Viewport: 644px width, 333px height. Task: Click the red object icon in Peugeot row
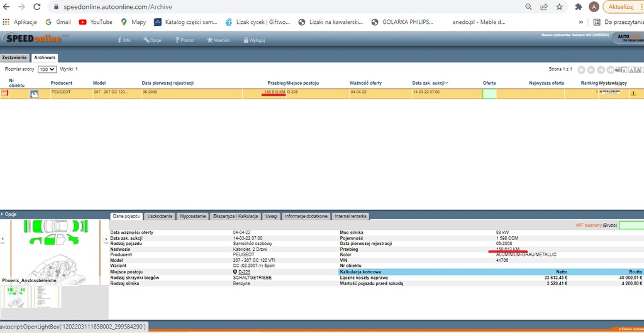tap(4, 93)
